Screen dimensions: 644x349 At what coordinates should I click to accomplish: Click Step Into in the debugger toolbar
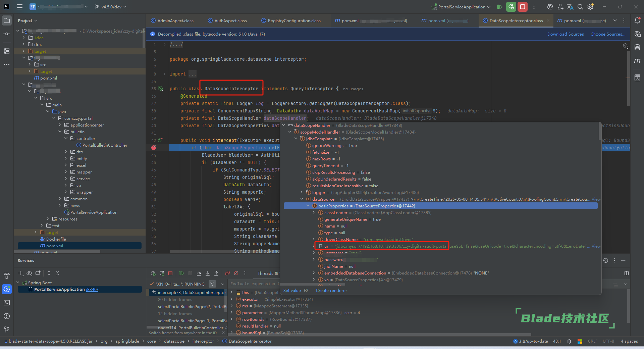click(208, 273)
